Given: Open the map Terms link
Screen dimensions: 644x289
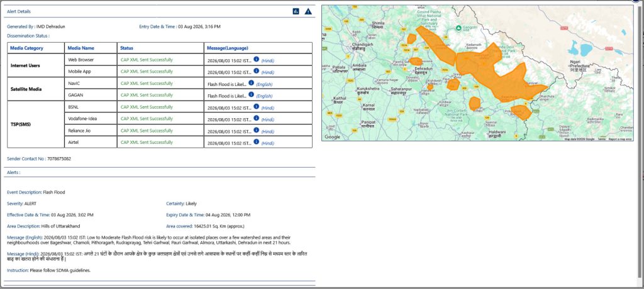Looking at the screenshot, I should click(x=601, y=139).
